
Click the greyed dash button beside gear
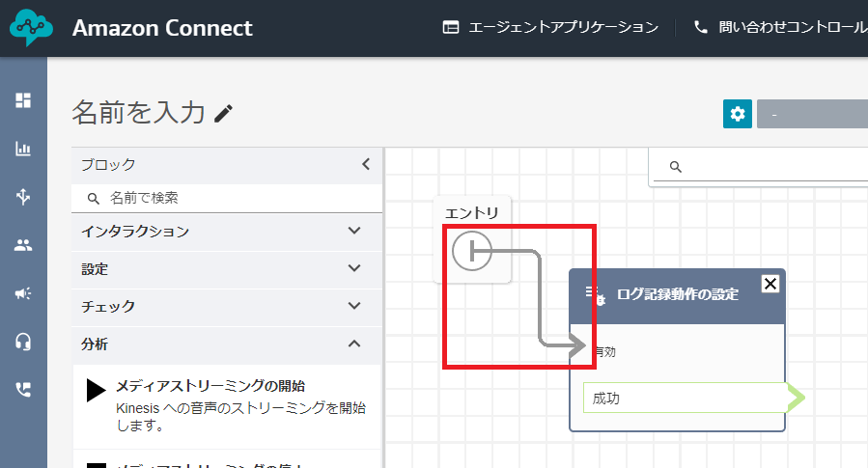point(812,114)
